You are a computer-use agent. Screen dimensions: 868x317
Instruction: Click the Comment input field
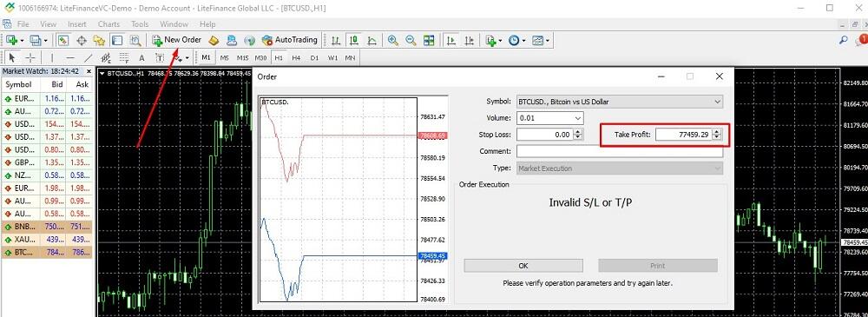tap(620, 151)
